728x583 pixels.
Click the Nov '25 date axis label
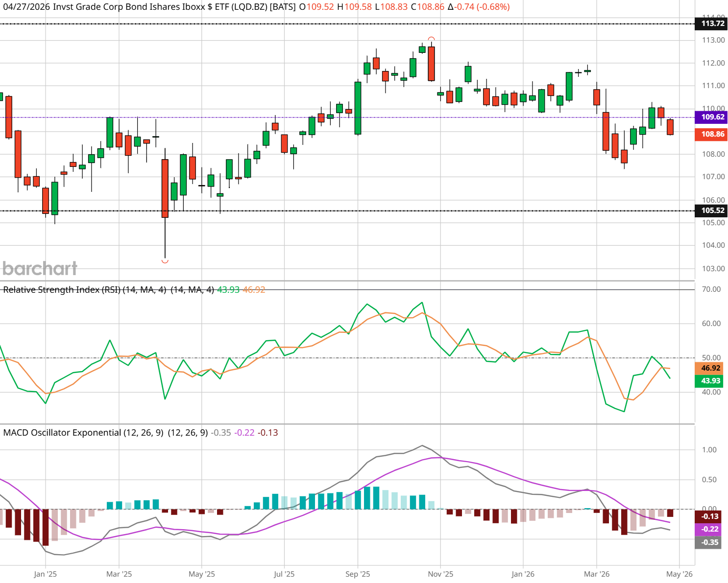[x=440, y=574]
